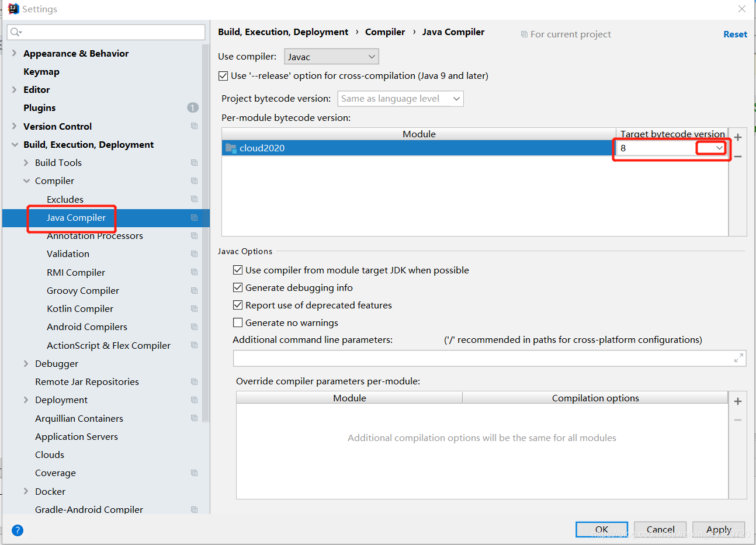Image resolution: width=756 pixels, height=545 pixels.
Task: Click project-level icon next to Kotlin Compiler
Action: click(x=194, y=308)
